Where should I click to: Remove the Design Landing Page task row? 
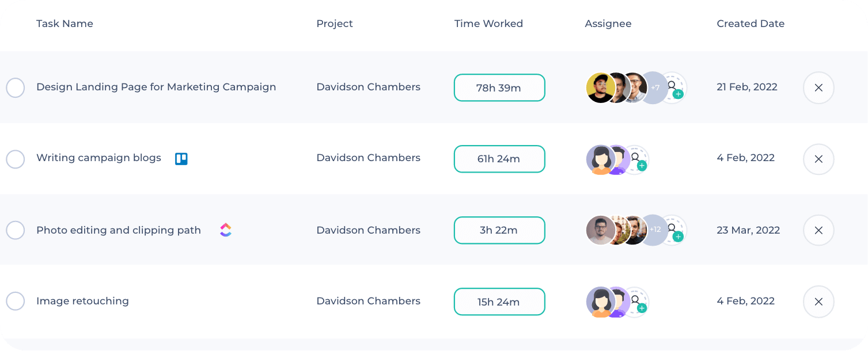(818, 88)
